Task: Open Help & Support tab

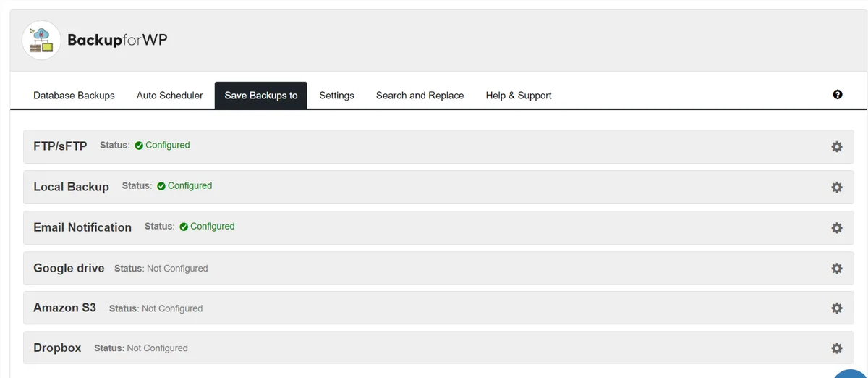Action: coord(519,96)
